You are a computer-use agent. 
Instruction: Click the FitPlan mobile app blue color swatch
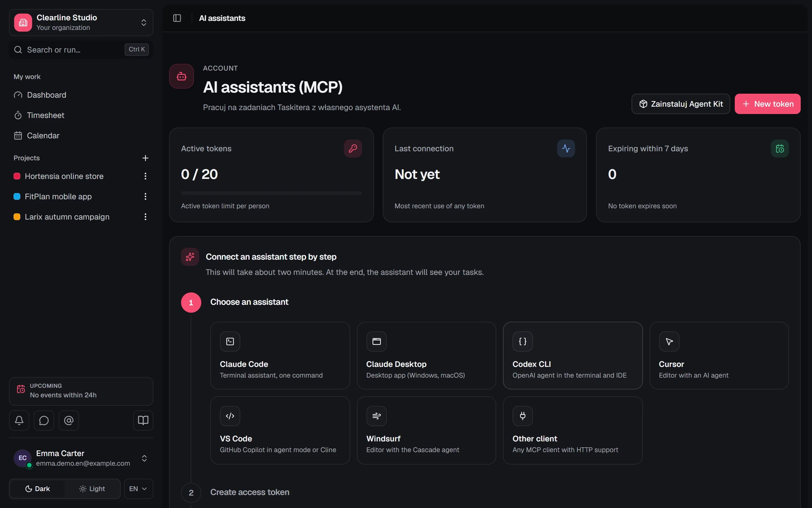click(17, 196)
